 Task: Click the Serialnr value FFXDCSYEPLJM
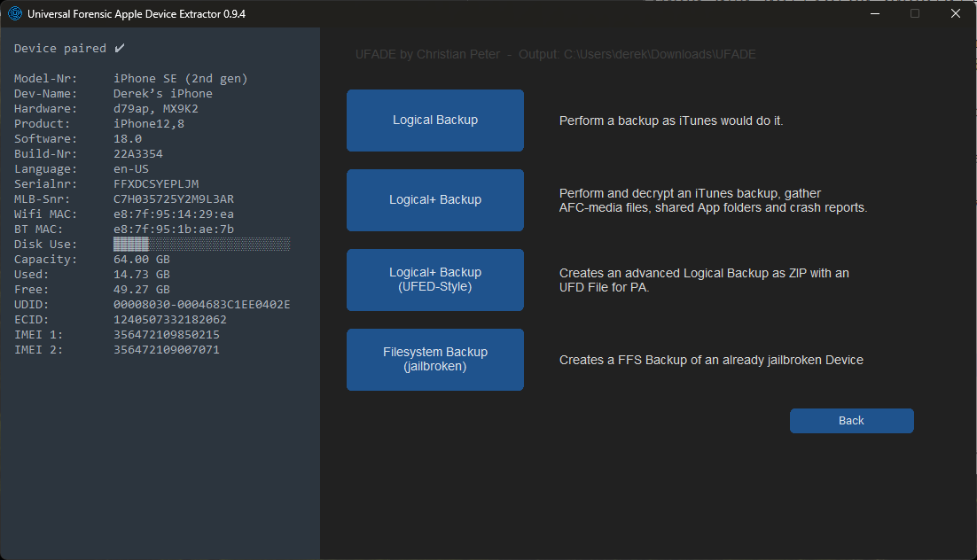[x=156, y=183]
